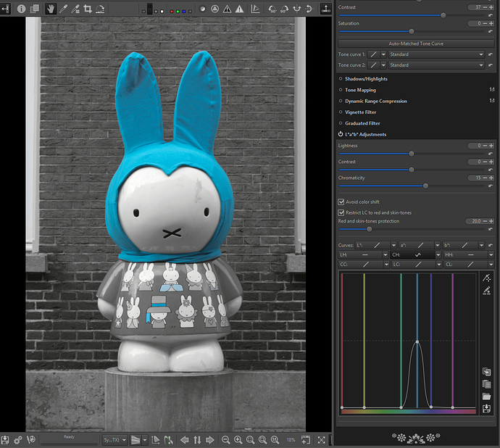
Task: Open Tone curve 1 mode Standard dropdown
Action: (436, 54)
